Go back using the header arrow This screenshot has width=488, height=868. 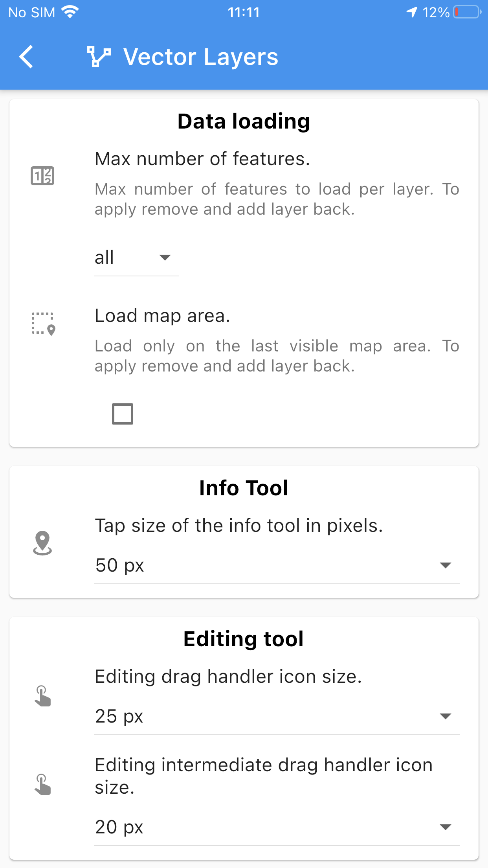point(26,57)
